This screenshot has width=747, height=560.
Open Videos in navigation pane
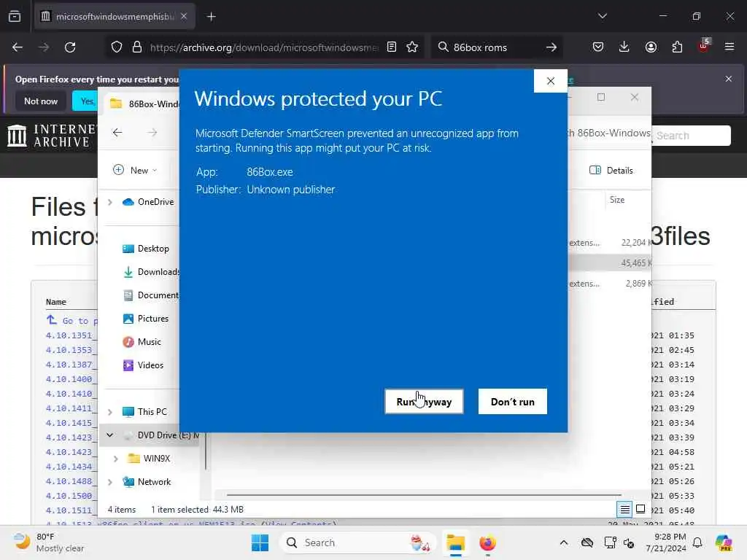pos(143,365)
